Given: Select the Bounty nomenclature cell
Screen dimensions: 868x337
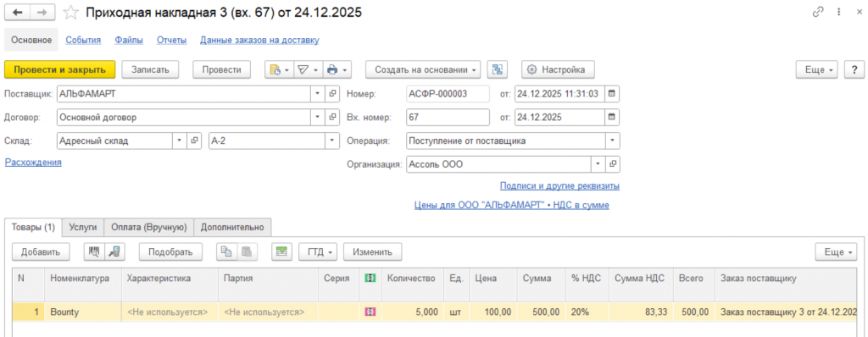Looking at the screenshot, I should [83, 312].
